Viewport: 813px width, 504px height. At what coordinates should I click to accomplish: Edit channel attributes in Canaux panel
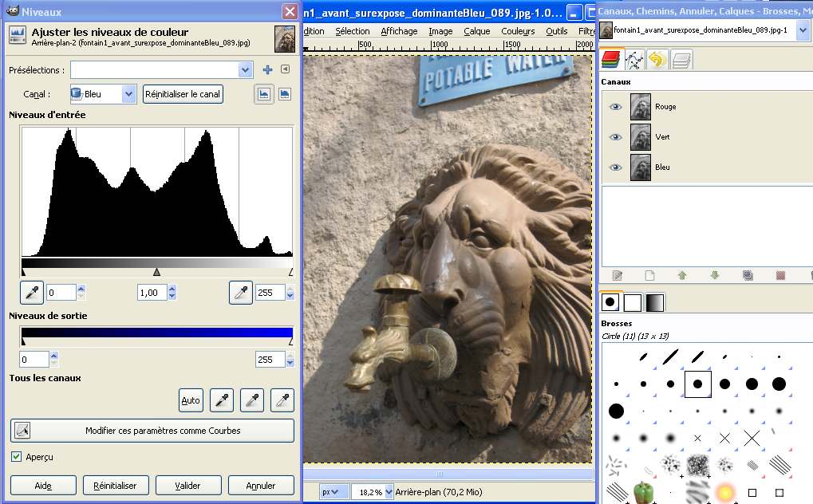[x=617, y=275]
